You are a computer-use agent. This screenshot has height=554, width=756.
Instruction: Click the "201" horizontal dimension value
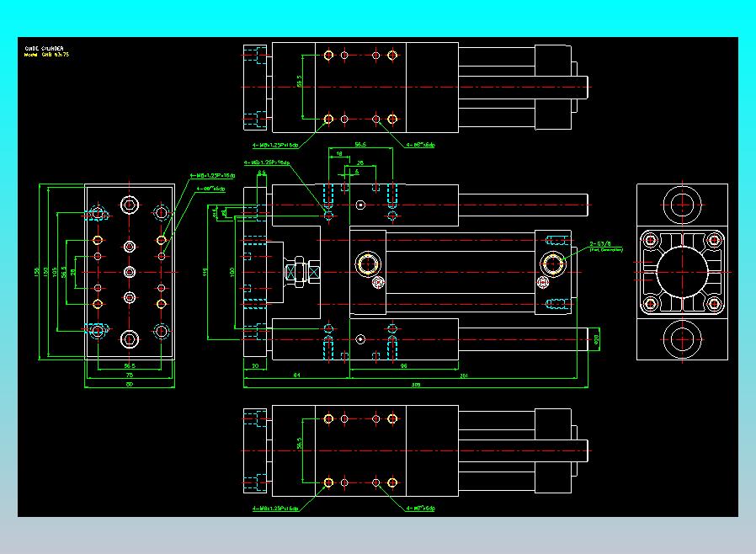tap(463, 376)
